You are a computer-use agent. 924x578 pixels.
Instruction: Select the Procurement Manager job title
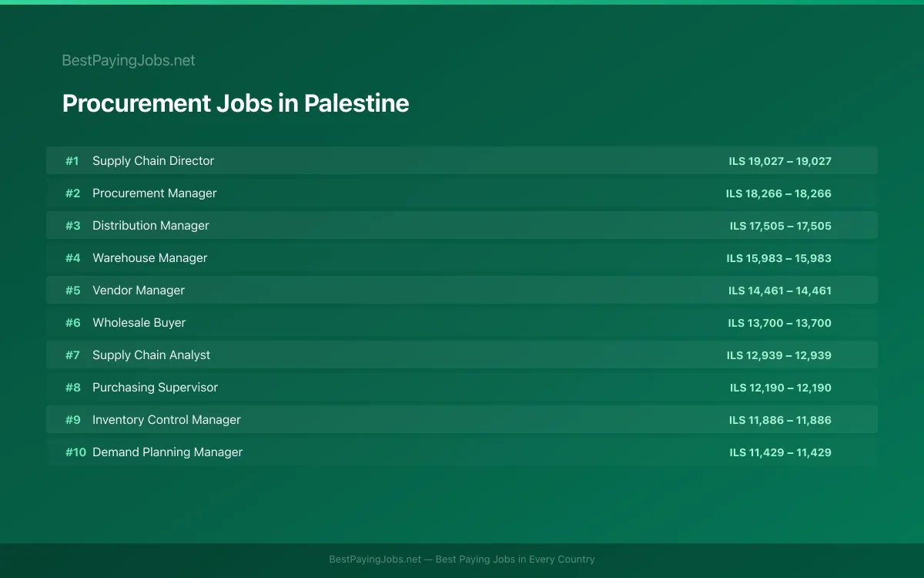click(x=155, y=193)
